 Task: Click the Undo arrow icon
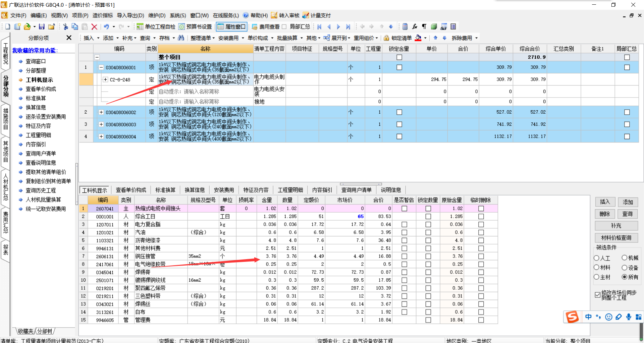tap(106, 27)
